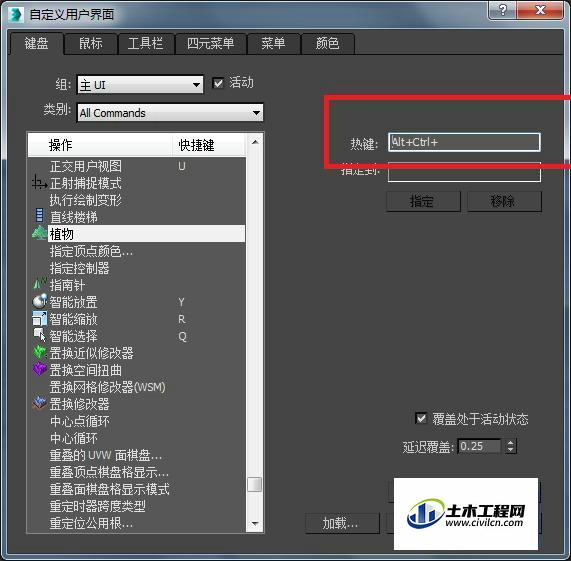
Task: Select the 重定位公用根... row
Action: (x=137, y=523)
